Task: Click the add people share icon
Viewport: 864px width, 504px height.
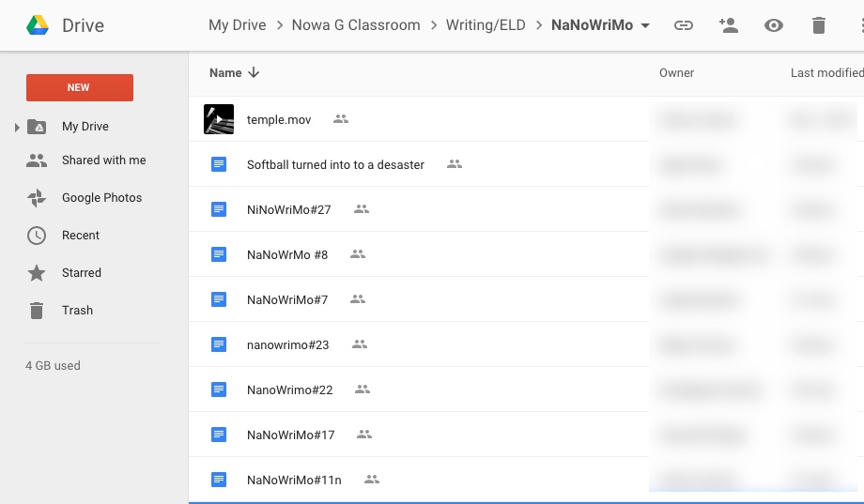Action: coord(729,24)
